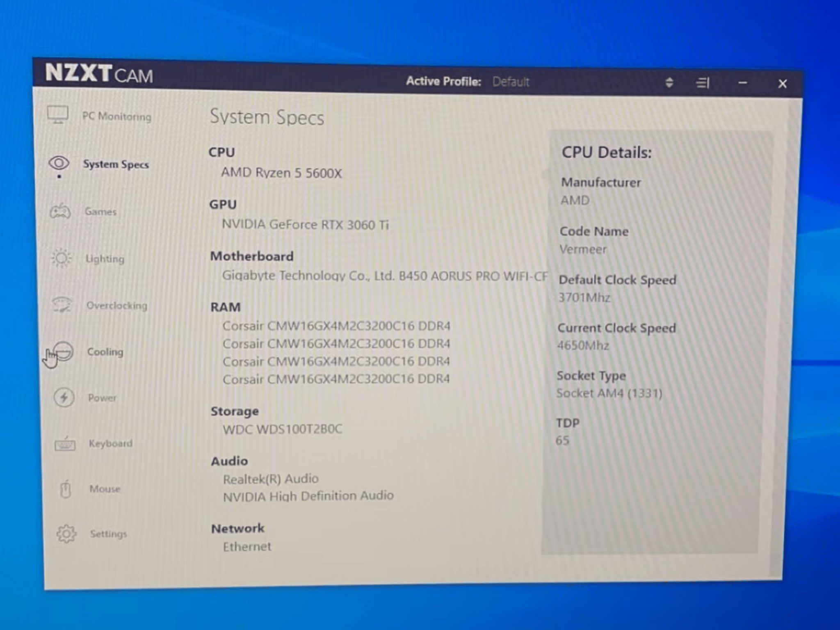Select the NVIDIA GeForce RTX 3060 Ti entry
840x630 pixels.
pyautogui.click(x=305, y=225)
